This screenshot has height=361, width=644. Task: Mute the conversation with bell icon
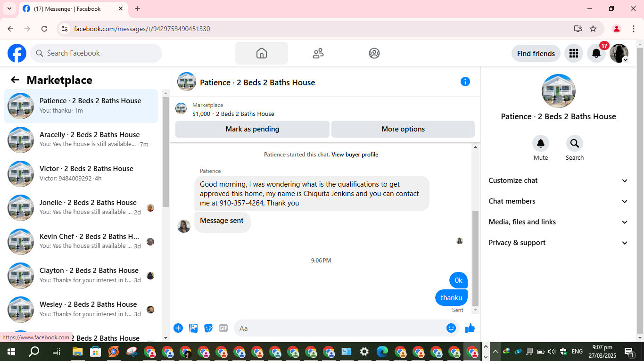coord(541,143)
